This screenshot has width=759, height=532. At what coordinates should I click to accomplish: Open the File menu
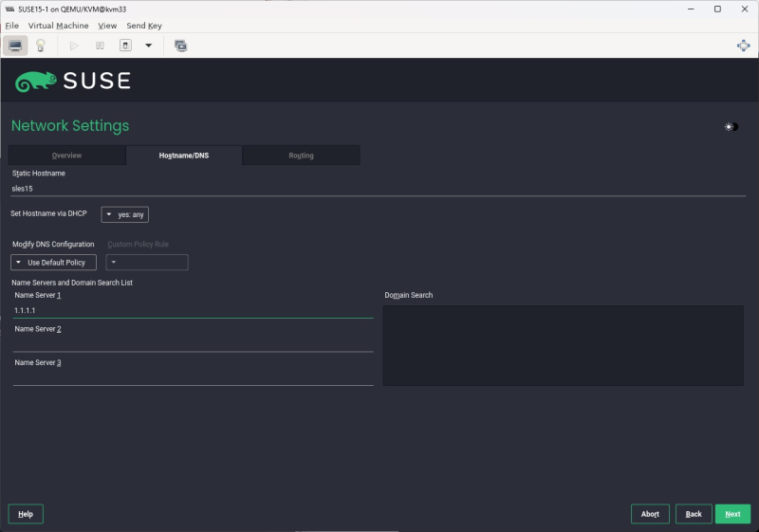coord(12,26)
